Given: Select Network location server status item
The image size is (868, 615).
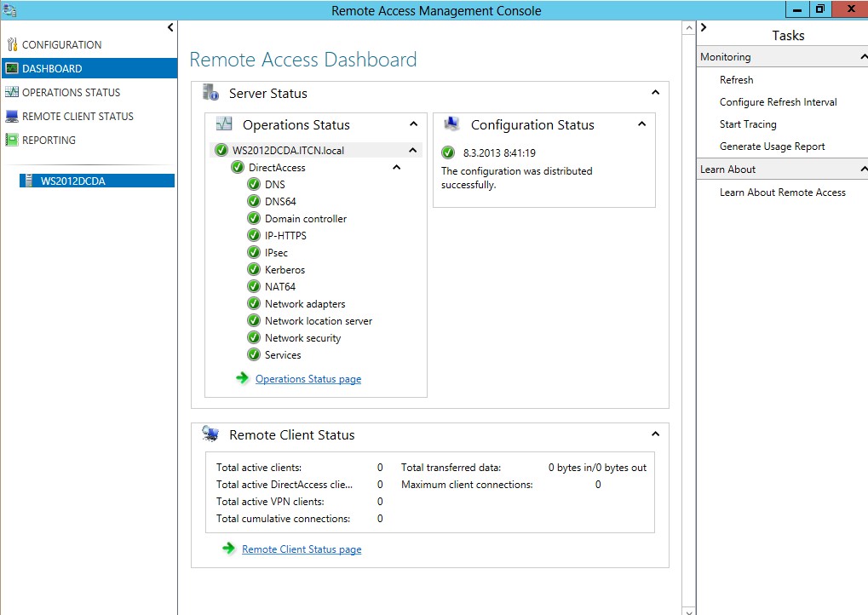Looking at the screenshot, I should point(318,321).
